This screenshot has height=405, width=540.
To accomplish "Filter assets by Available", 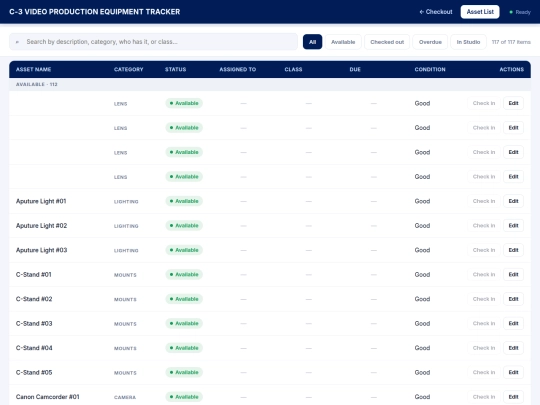I will pos(343,42).
